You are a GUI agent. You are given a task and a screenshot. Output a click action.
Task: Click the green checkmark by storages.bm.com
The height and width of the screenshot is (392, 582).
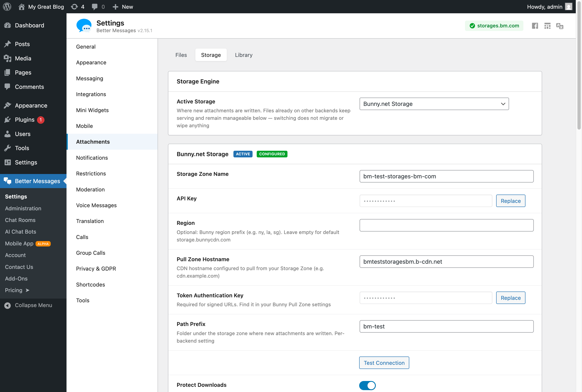(472, 26)
